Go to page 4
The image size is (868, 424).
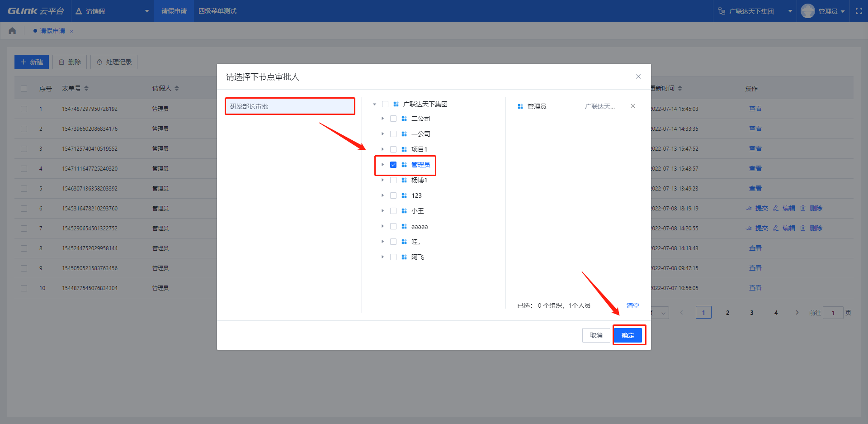(x=776, y=312)
